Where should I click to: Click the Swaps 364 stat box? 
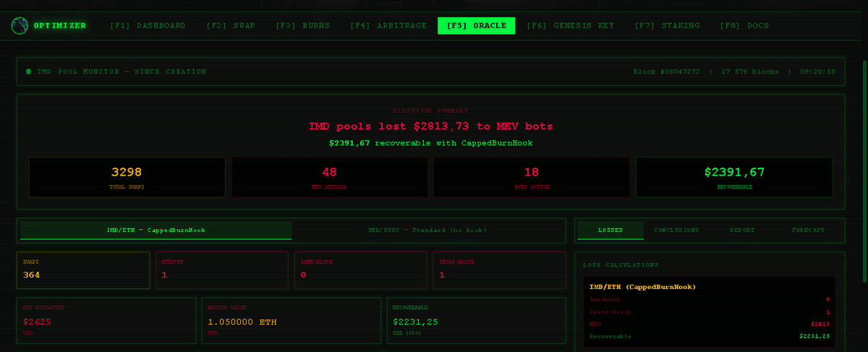coord(83,270)
